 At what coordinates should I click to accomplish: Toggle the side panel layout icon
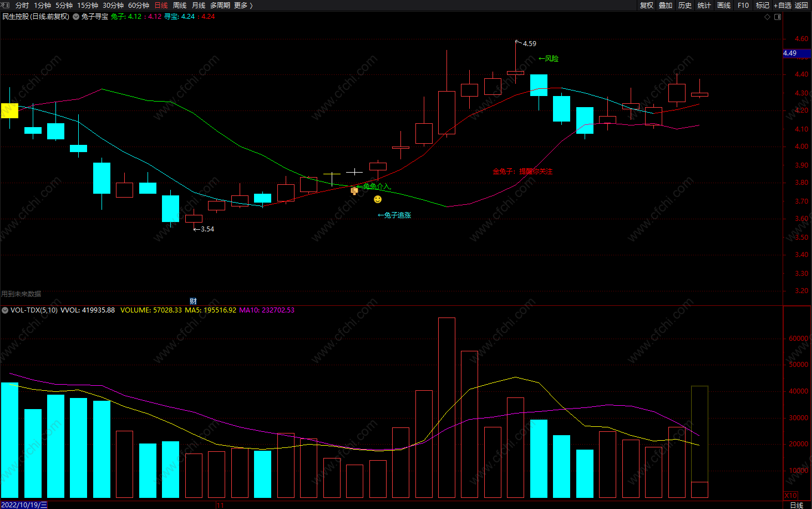coord(778,17)
